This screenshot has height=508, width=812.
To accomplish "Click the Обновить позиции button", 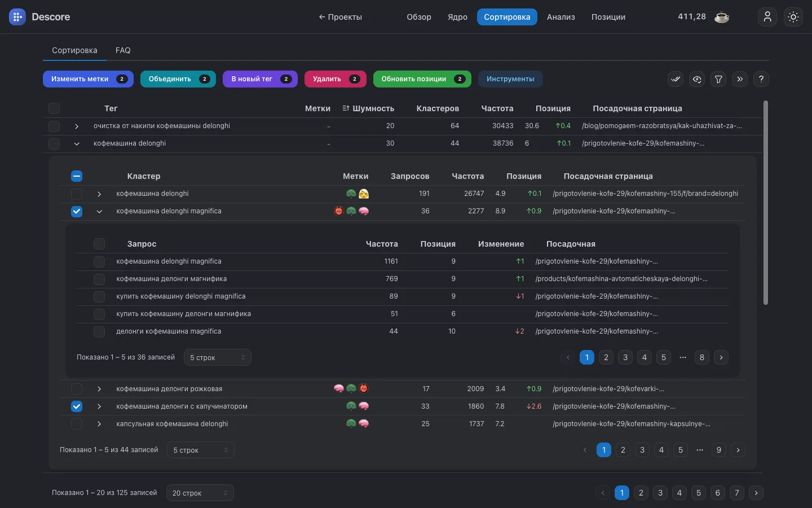I will pos(422,79).
